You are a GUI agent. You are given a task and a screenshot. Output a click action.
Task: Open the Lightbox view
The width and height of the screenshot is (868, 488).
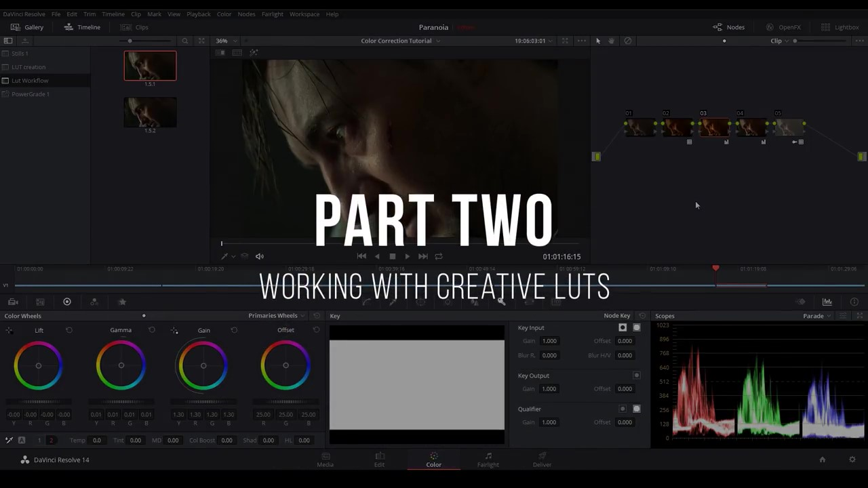click(840, 27)
